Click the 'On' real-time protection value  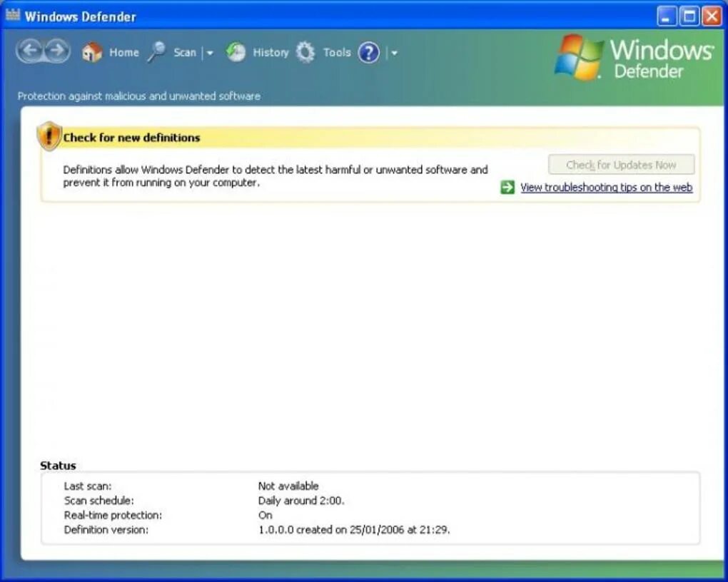point(265,515)
